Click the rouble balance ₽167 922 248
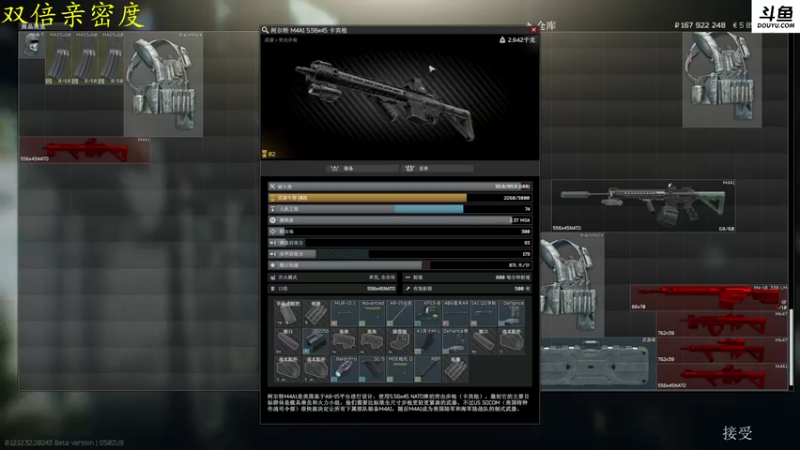800x450 pixels. tap(700, 25)
